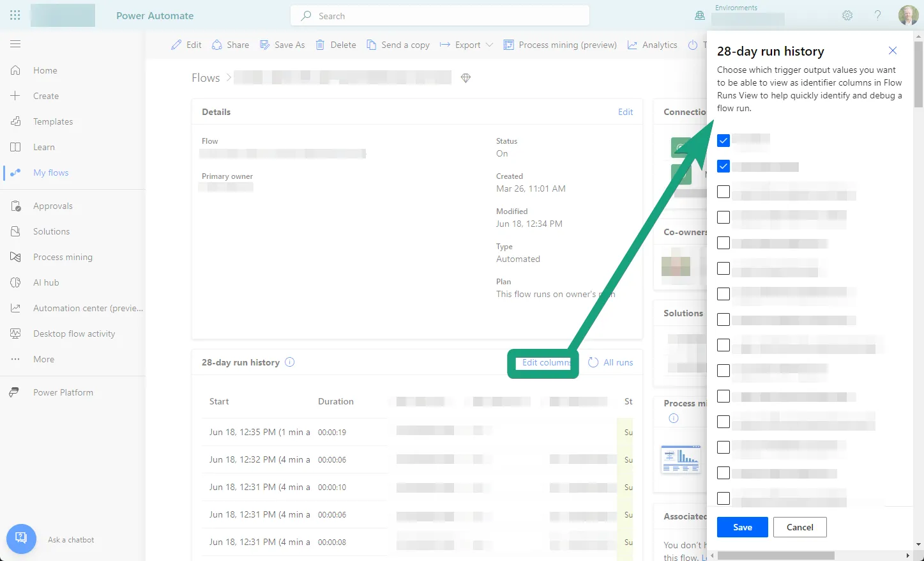Image resolution: width=924 pixels, height=561 pixels.
Task: Click the Share toolbar button
Action: coord(231,45)
